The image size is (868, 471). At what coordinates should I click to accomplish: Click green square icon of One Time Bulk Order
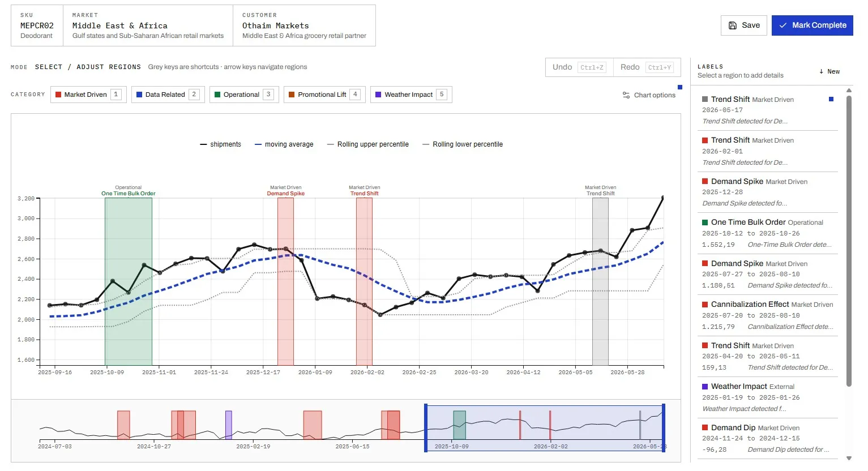(x=705, y=222)
